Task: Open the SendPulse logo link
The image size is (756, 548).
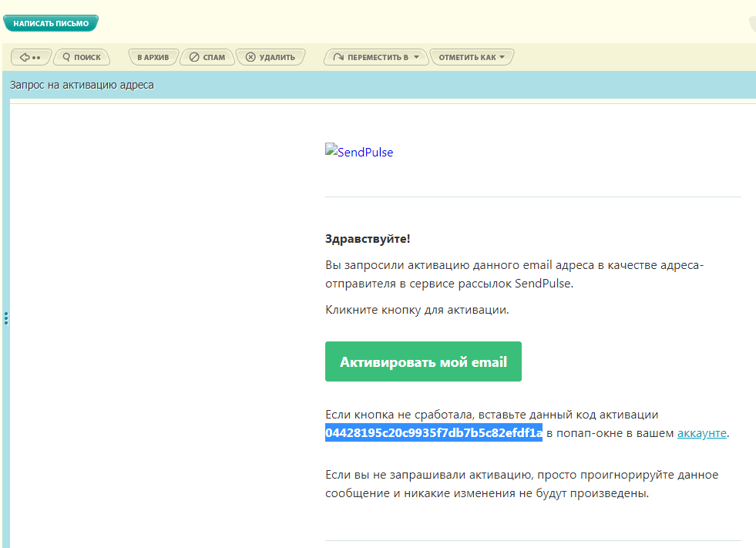Action: 359,151
